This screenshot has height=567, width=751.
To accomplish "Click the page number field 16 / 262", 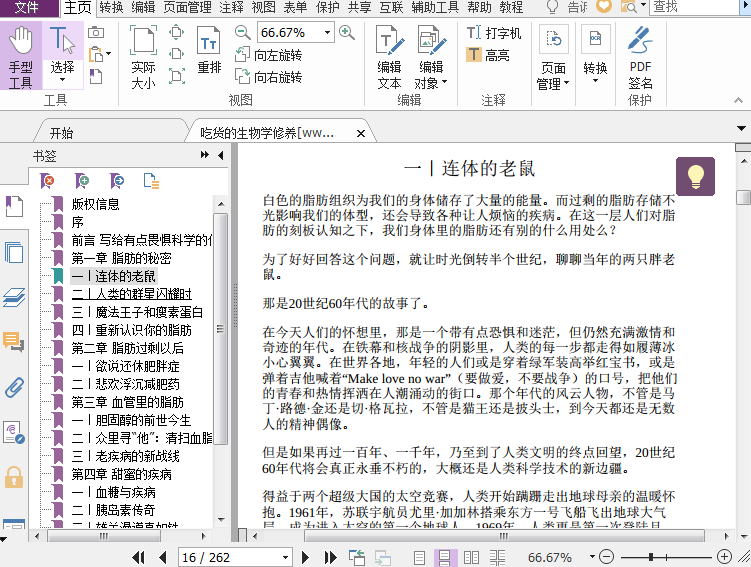I will [x=235, y=557].
